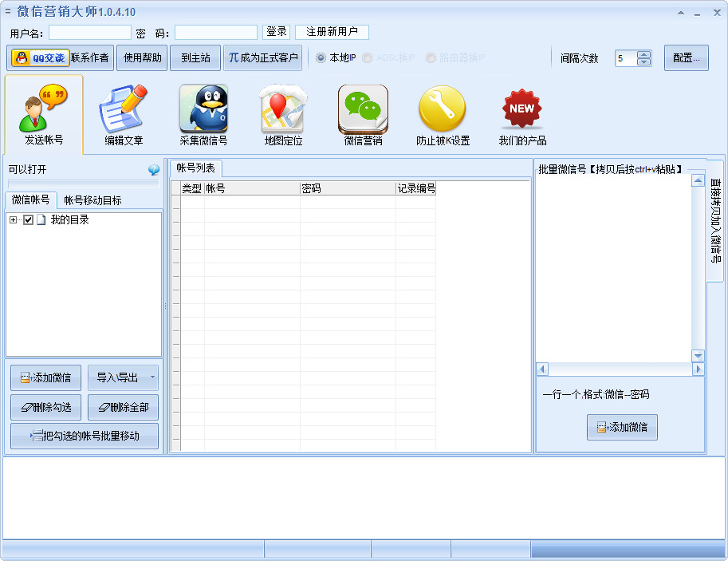Click the blue speech bubble icon
Screen dimensions: 728x561
[x=152, y=170]
